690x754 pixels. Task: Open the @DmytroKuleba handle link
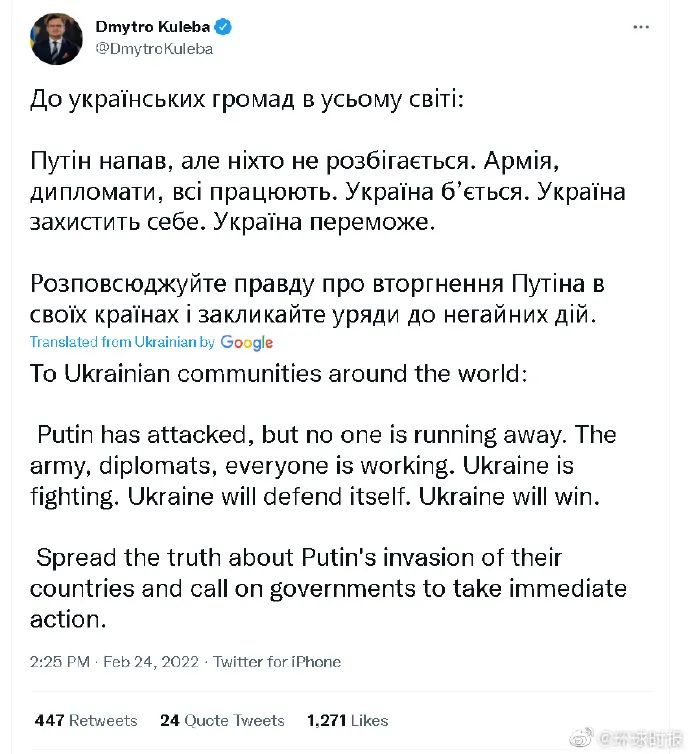154,48
